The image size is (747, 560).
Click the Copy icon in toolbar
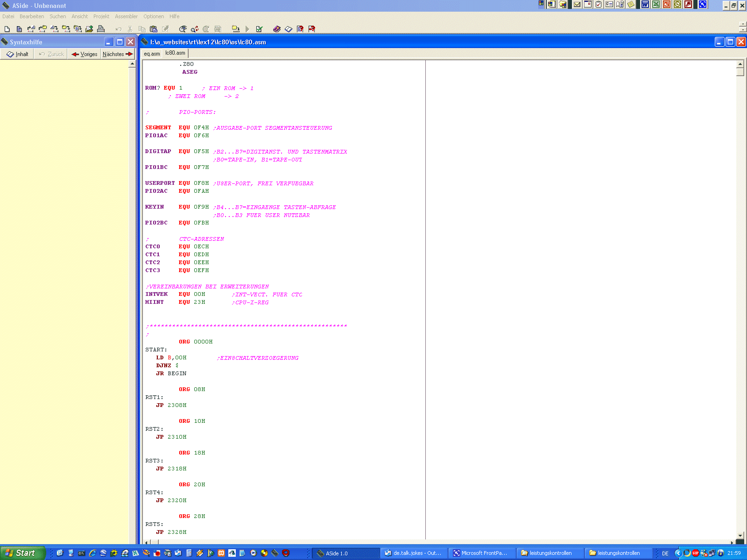(142, 29)
